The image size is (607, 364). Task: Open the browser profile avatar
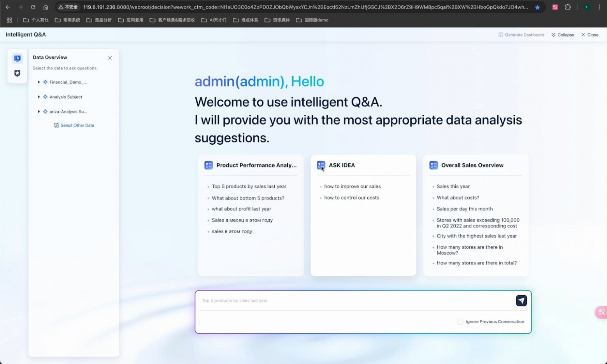tap(586, 7)
